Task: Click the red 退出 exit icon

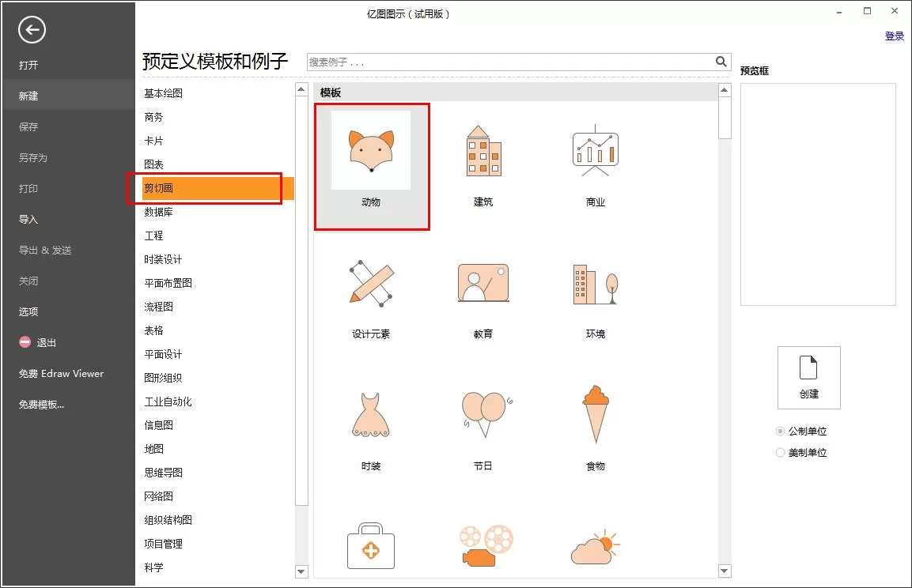Action: tap(25, 341)
